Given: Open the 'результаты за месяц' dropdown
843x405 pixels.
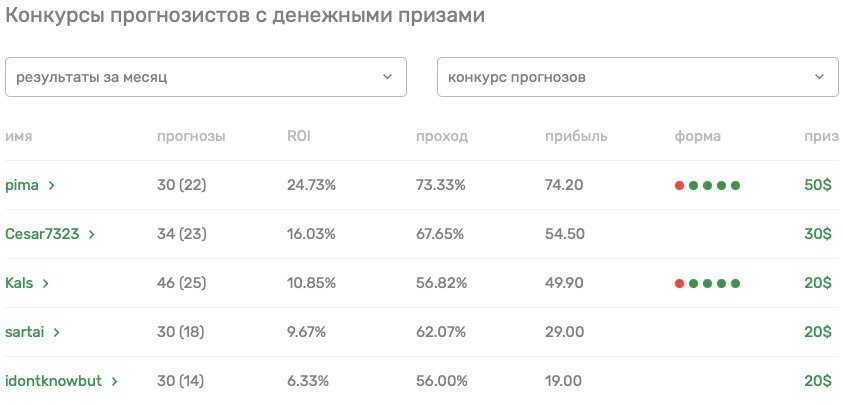Looking at the screenshot, I should pyautogui.click(x=206, y=77).
